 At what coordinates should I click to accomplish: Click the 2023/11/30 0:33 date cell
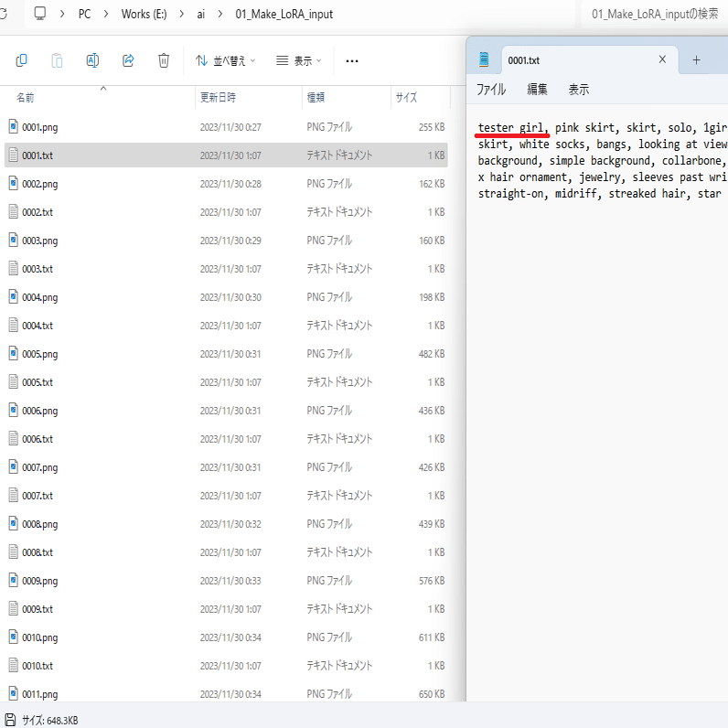tap(230, 581)
